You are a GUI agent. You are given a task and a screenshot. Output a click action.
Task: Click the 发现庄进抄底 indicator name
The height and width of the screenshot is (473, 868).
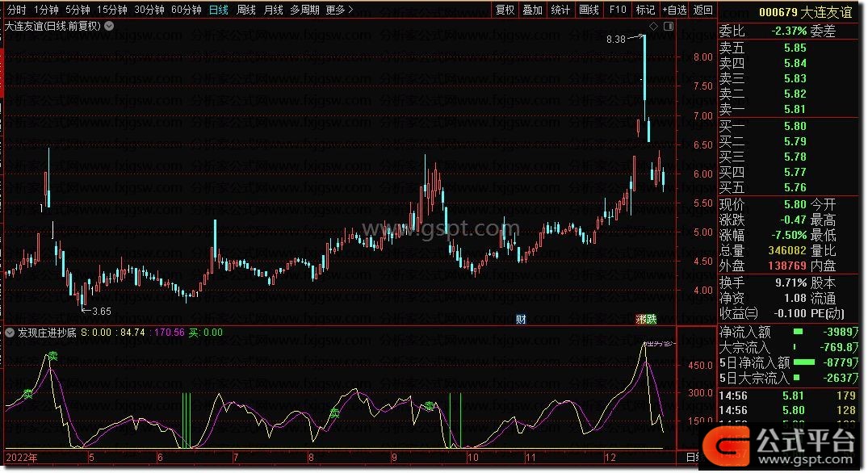(47, 333)
